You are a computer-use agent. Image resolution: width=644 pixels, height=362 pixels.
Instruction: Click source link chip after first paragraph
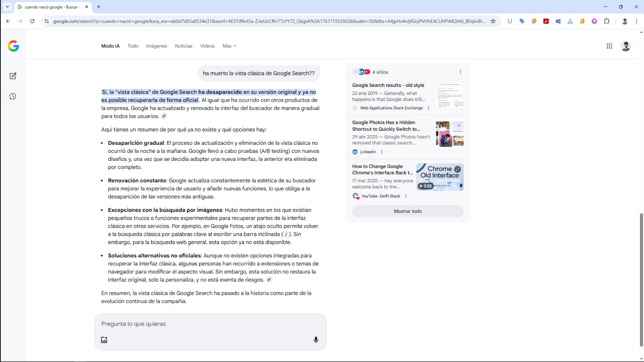pyautogui.click(x=164, y=116)
